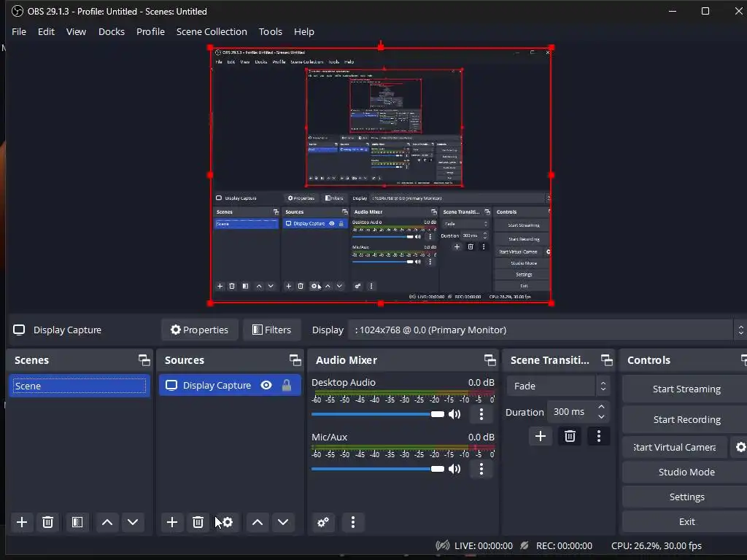Open the Profile menu

[150, 32]
